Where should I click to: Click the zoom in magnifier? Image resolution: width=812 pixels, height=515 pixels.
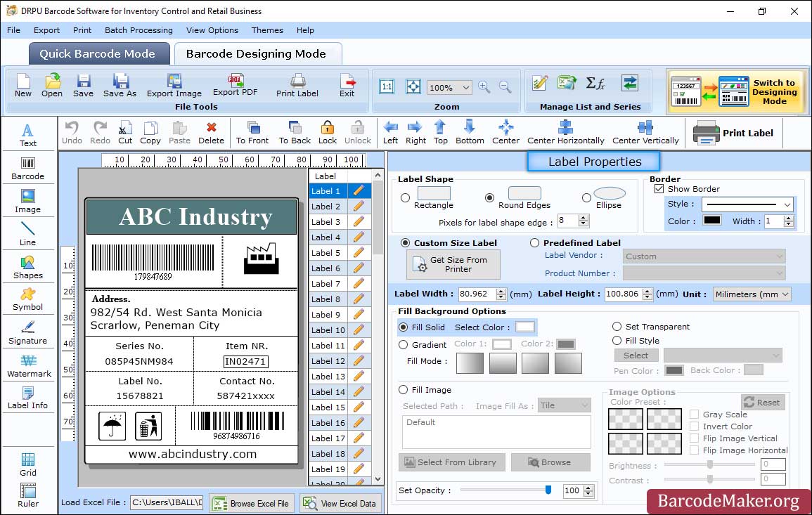click(x=484, y=87)
